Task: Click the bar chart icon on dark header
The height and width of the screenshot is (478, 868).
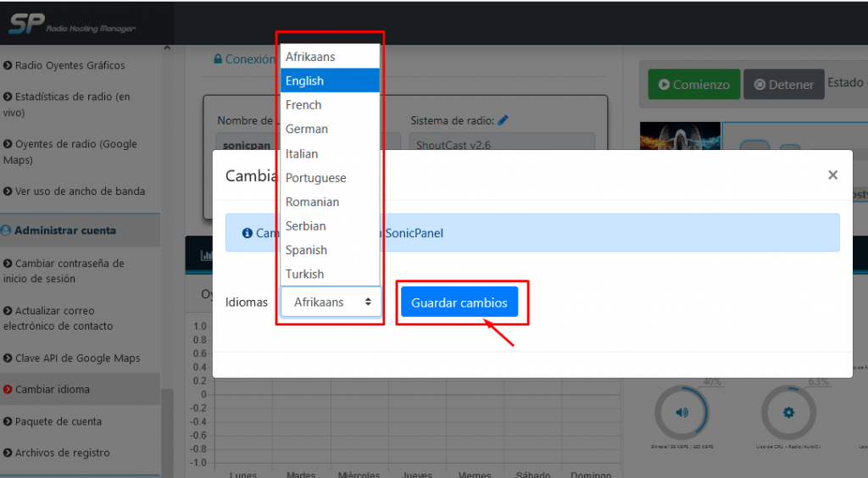Action: (x=206, y=255)
